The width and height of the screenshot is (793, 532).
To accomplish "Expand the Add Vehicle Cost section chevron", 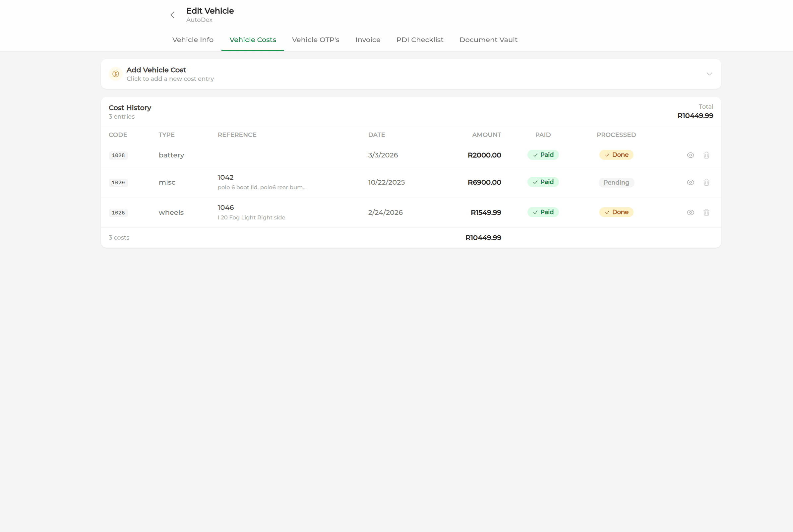I will [x=709, y=74].
